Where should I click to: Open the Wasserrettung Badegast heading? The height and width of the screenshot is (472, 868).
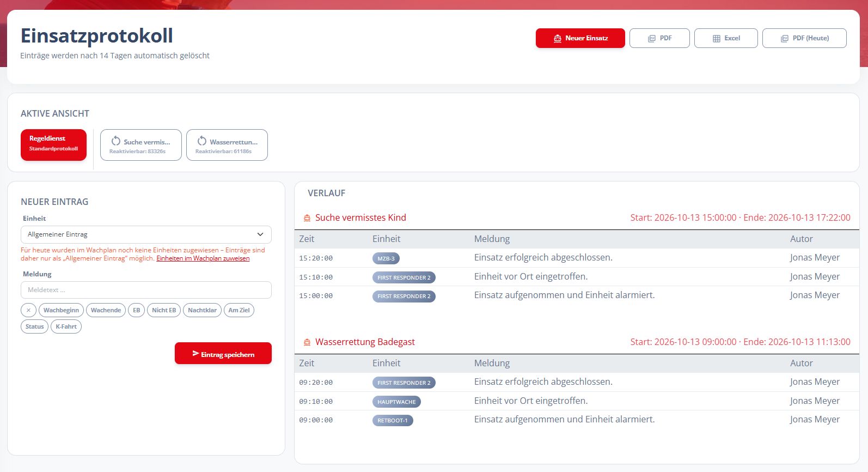365,342
